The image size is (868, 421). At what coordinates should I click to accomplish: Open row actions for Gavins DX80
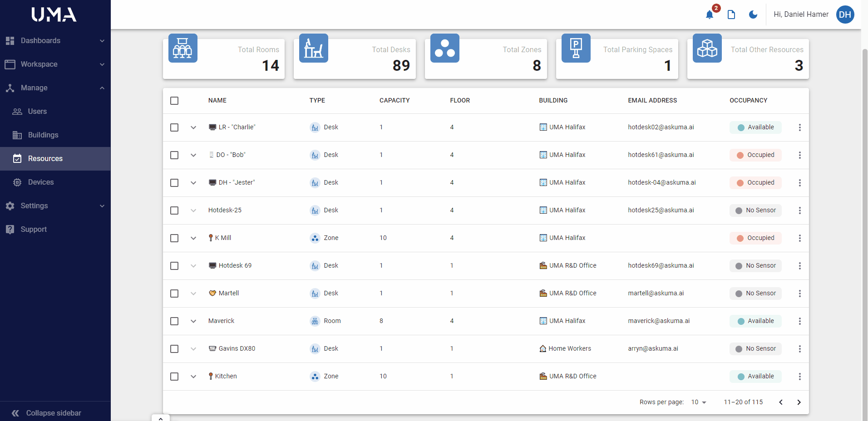(x=800, y=349)
